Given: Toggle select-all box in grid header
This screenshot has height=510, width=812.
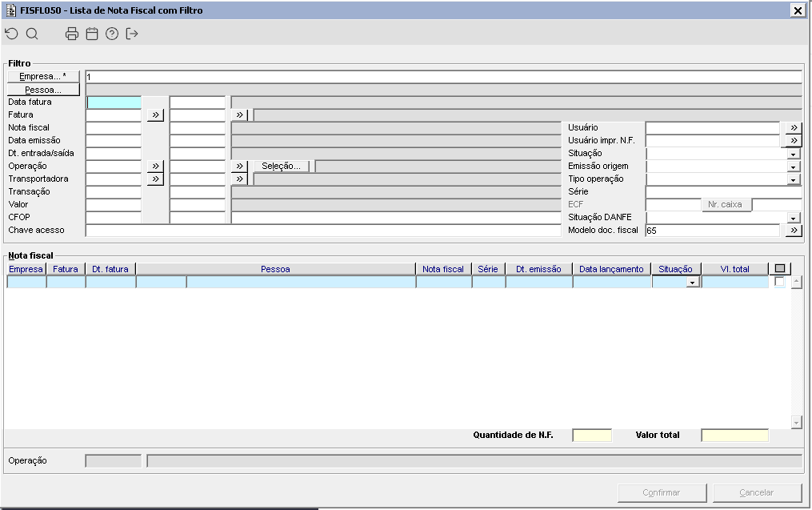Looking at the screenshot, I should click(780, 268).
